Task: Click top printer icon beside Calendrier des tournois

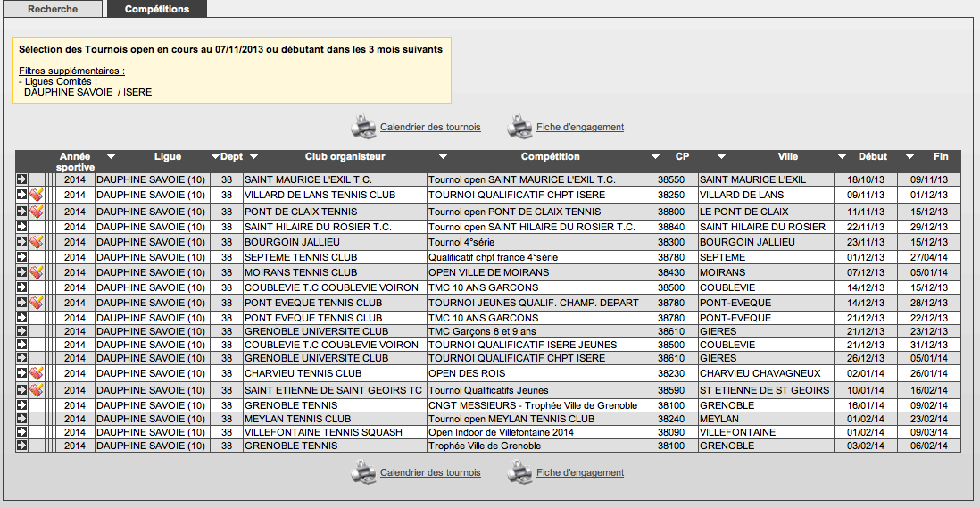Action: pyautogui.click(x=363, y=126)
